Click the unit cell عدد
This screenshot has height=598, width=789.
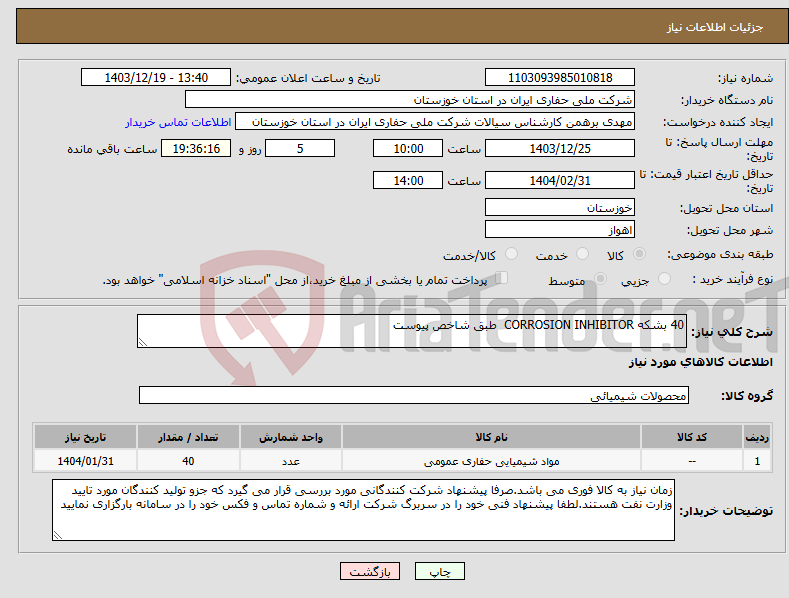point(291,461)
